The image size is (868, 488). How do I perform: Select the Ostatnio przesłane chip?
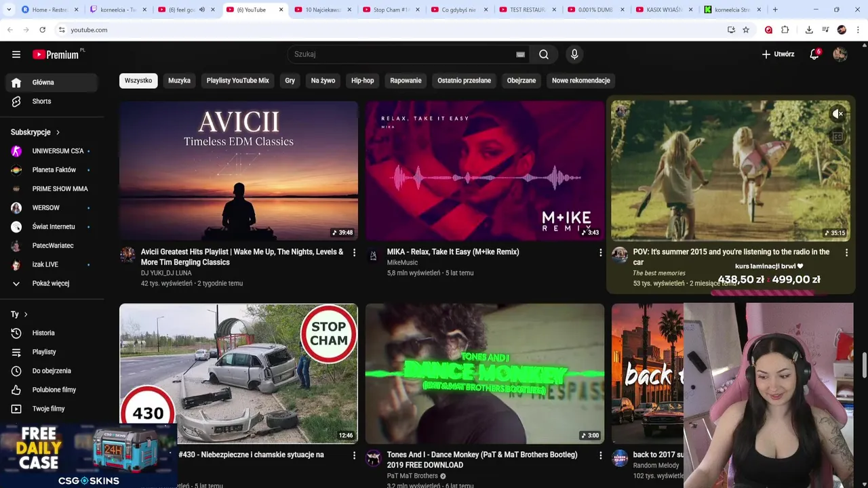464,80
